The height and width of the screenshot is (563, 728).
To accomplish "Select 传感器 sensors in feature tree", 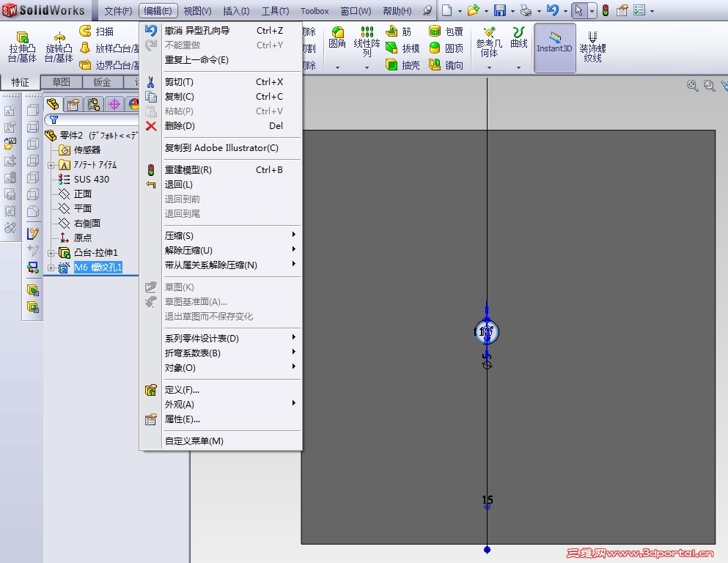I will 87,150.
